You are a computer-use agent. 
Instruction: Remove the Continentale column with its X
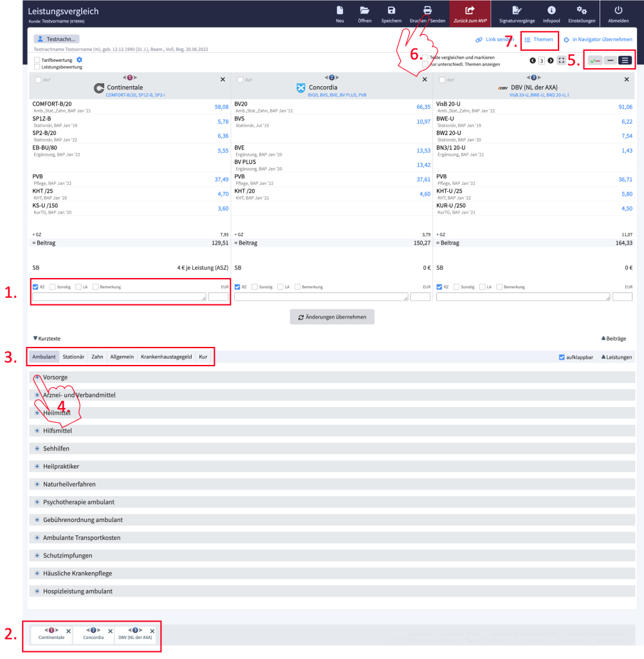click(x=223, y=79)
